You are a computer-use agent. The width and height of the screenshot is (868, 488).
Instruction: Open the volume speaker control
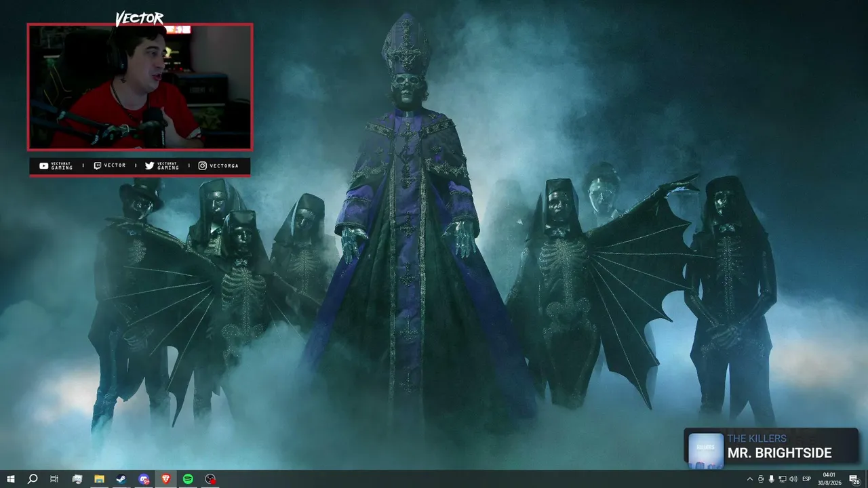(793, 479)
